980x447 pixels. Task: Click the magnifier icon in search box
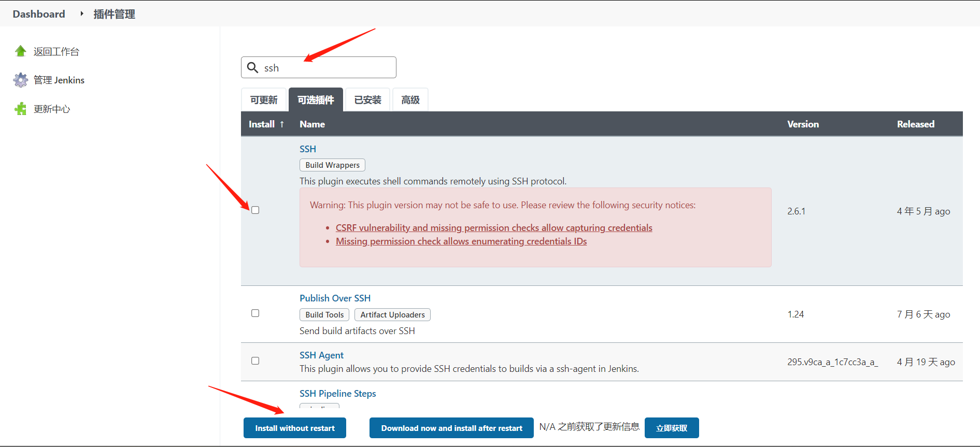[x=252, y=68]
